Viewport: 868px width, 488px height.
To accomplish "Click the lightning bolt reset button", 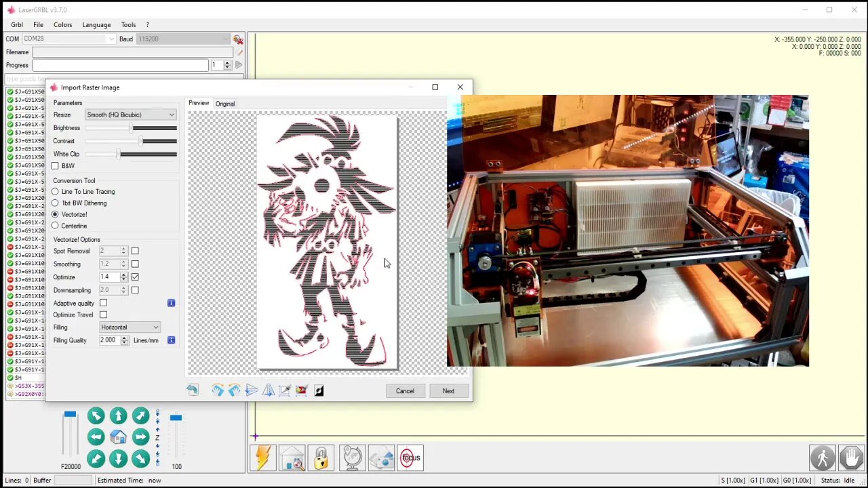I will click(x=262, y=457).
